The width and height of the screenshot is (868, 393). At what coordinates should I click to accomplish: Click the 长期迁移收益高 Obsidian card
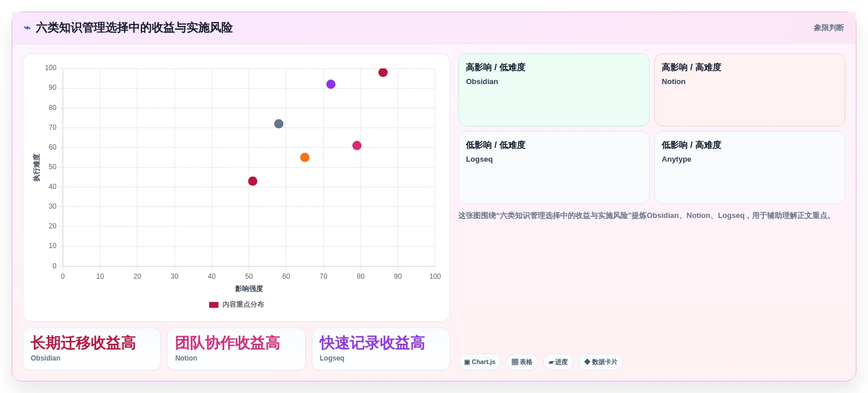point(92,349)
